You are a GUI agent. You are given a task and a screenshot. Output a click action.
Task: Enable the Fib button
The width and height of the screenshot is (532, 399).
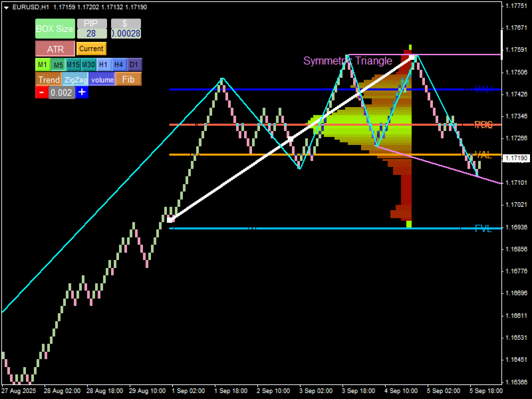128,79
